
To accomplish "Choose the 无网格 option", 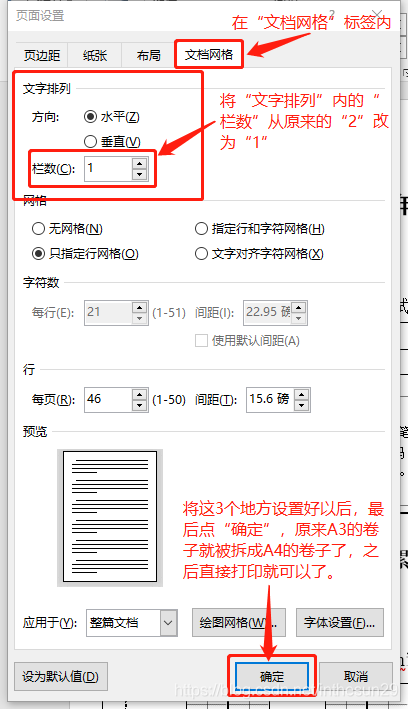I will pyautogui.click(x=67, y=229).
